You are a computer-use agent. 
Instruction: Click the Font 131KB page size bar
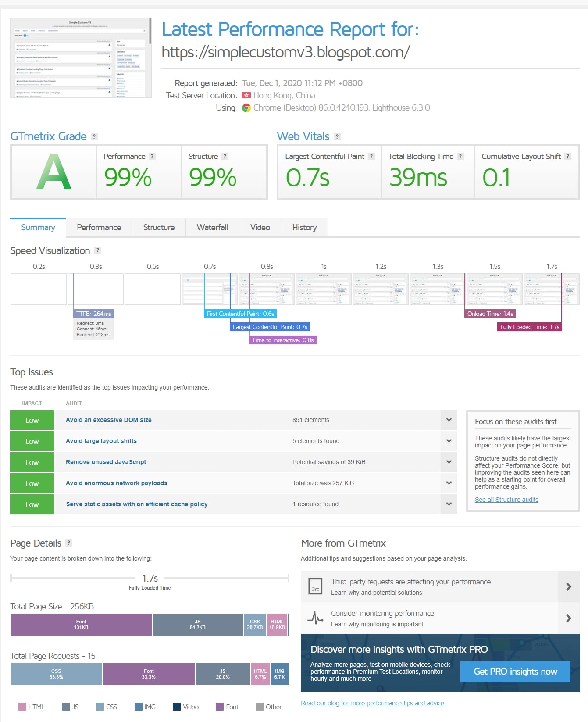click(x=81, y=625)
